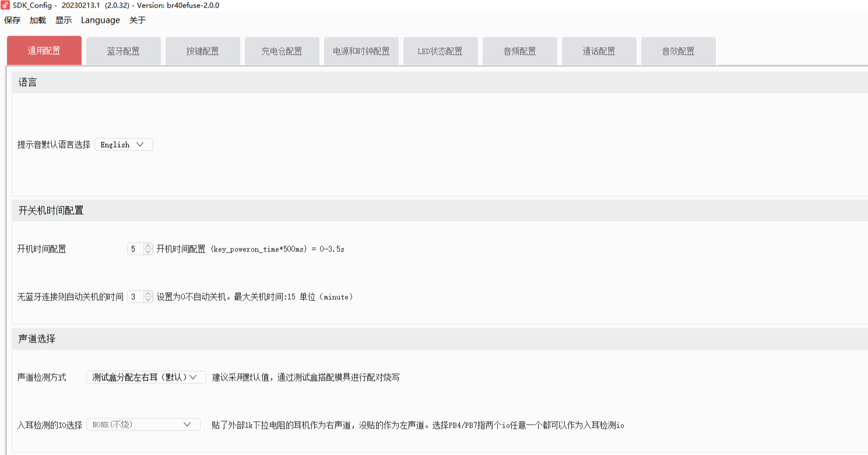Click the SDK_Config app icon in title bar

5,5
